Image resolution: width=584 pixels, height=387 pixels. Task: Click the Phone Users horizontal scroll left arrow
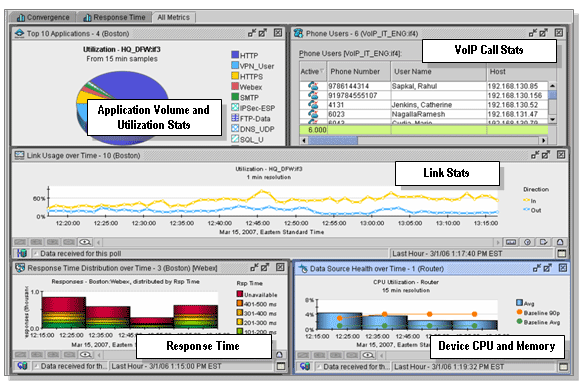pyautogui.click(x=304, y=140)
